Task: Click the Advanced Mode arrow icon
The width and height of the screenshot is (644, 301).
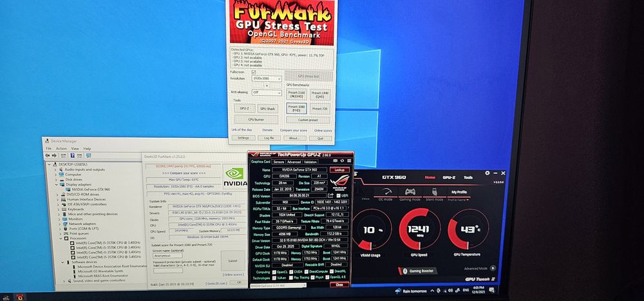Action: (x=493, y=268)
